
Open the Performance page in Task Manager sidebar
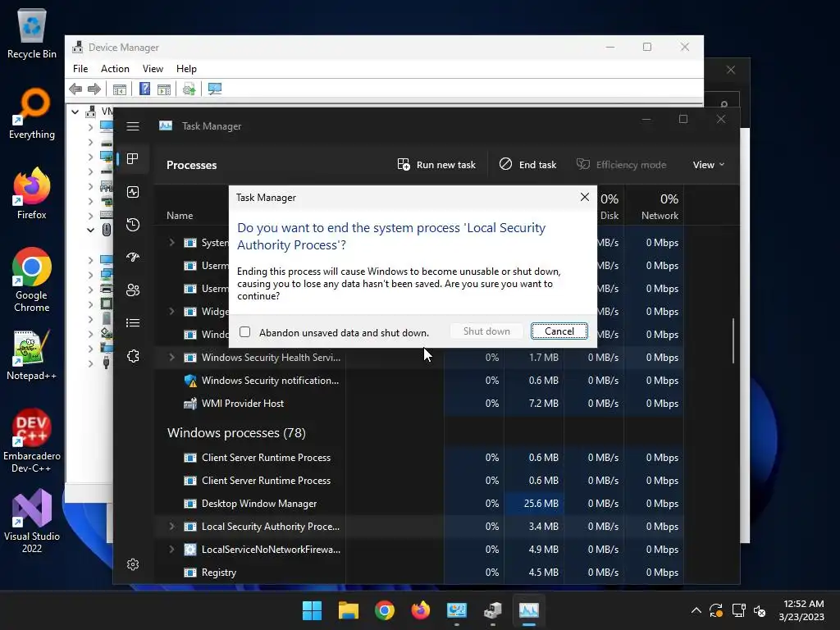[132, 192]
